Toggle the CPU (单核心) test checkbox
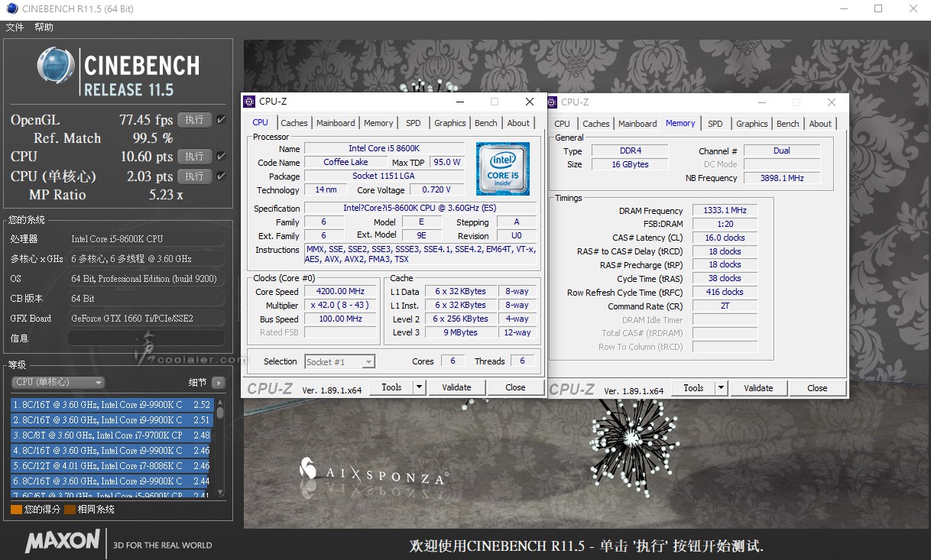Viewport: 931px width, 560px height. (x=221, y=176)
